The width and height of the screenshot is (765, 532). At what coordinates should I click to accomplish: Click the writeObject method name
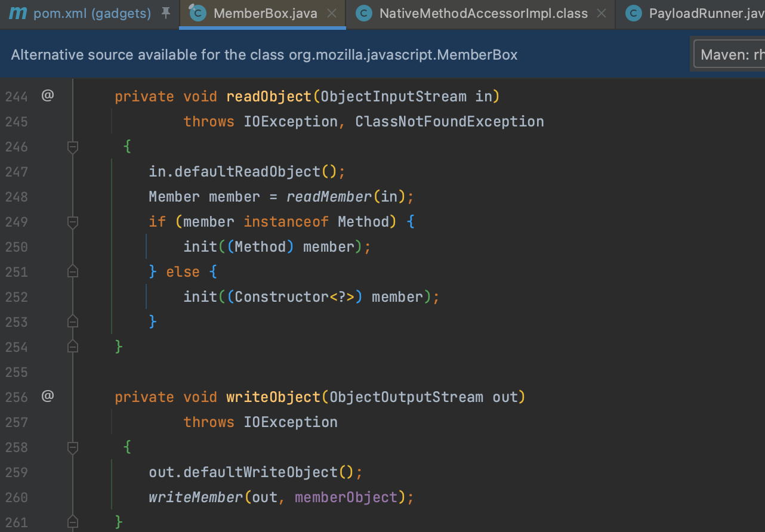pyautogui.click(x=273, y=397)
